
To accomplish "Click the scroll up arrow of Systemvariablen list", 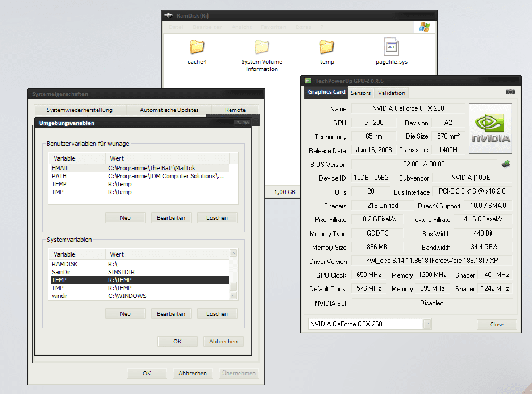I will tap(233, 253).
